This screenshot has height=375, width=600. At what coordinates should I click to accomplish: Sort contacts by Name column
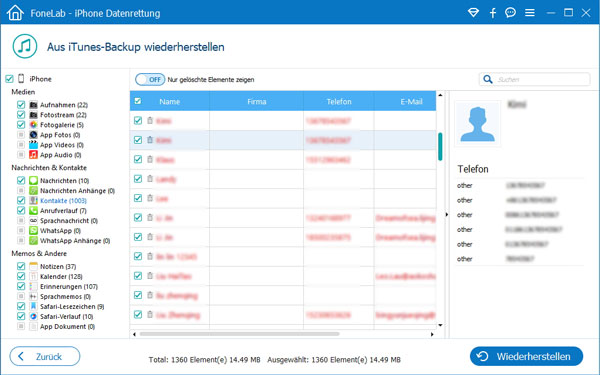(x=170, y=101)
